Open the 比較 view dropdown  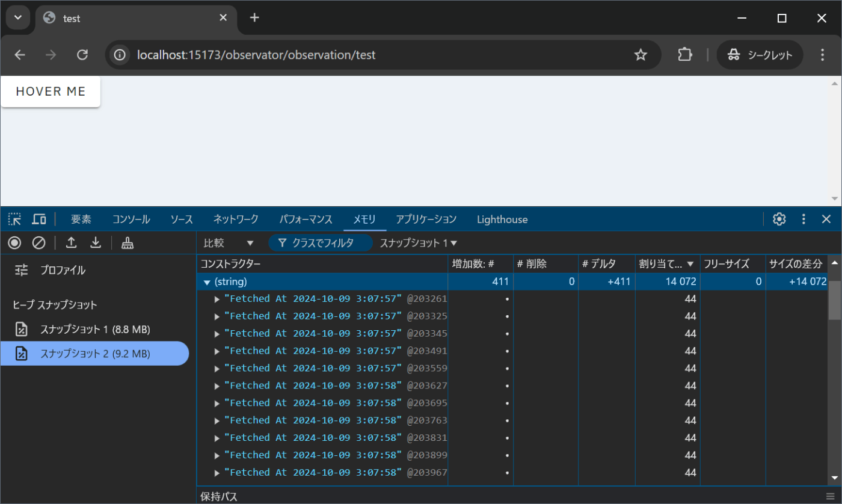[x=229, y=243]
